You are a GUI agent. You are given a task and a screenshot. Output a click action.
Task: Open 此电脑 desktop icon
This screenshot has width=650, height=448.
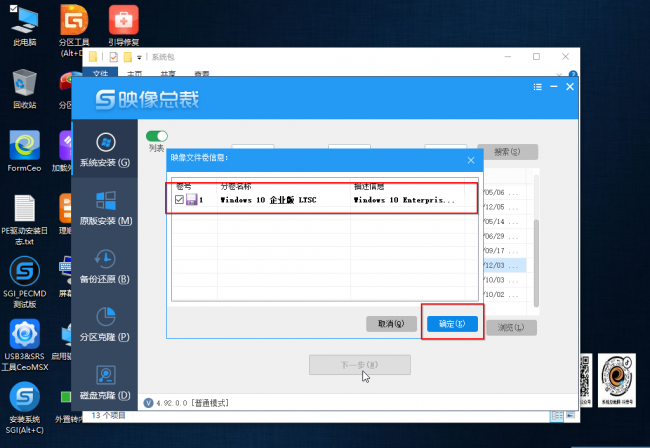point(24,26)
